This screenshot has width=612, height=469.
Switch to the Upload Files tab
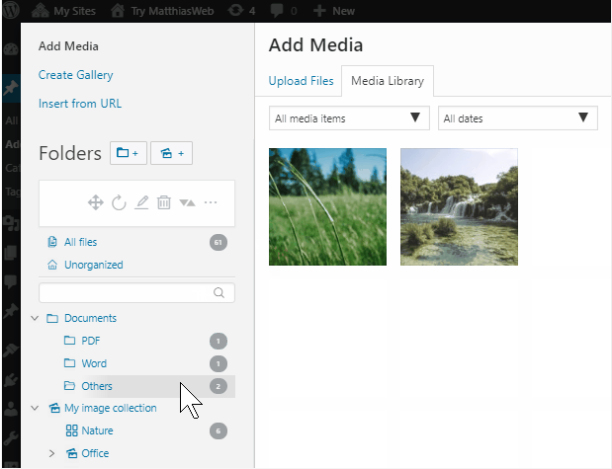301,81
